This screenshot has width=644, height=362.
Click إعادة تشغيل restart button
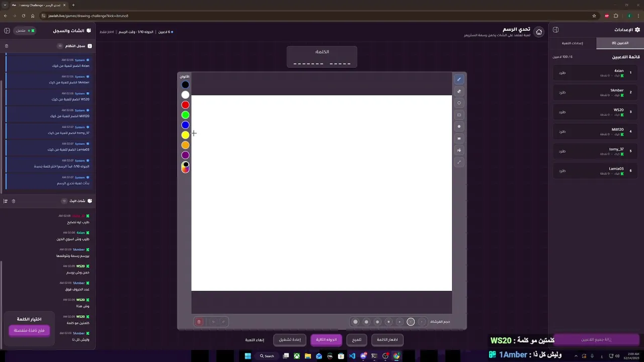coord(290,340)
